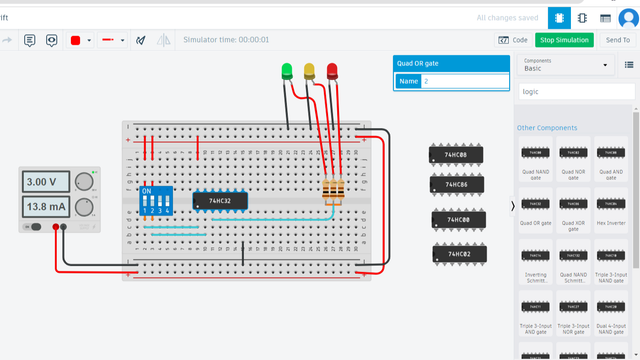This screenshot has width=640, height=360.
Task: Select the yellow LED
Action: coord(309,71)
